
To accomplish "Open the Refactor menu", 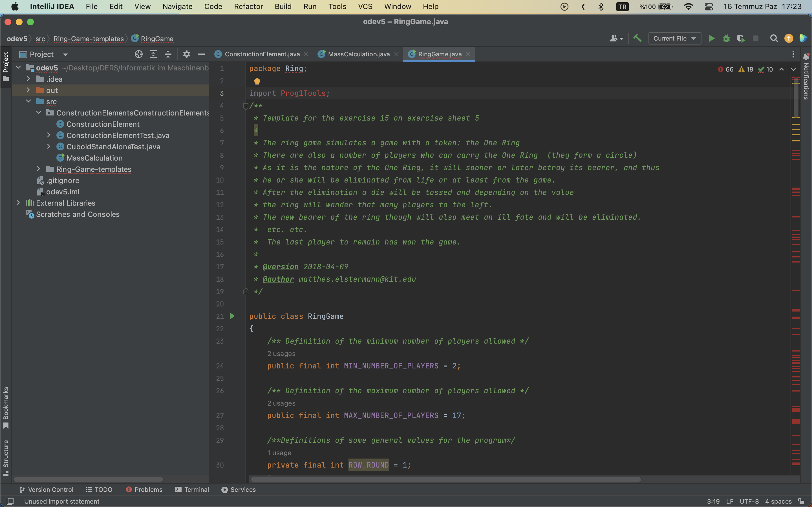I will [248, 6].
